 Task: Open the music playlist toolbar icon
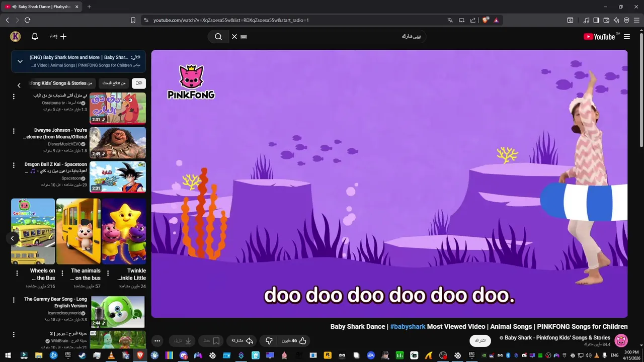coord(586,20)
